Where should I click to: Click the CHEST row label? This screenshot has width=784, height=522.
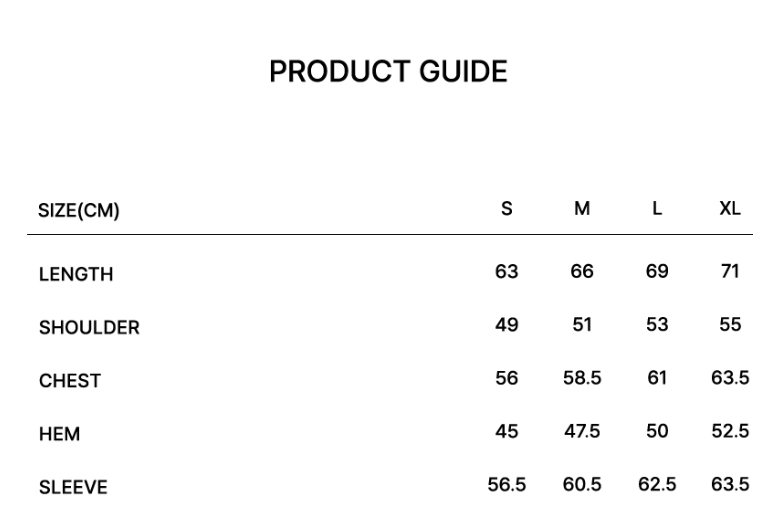pyautogui.click(x=70, y=381)
